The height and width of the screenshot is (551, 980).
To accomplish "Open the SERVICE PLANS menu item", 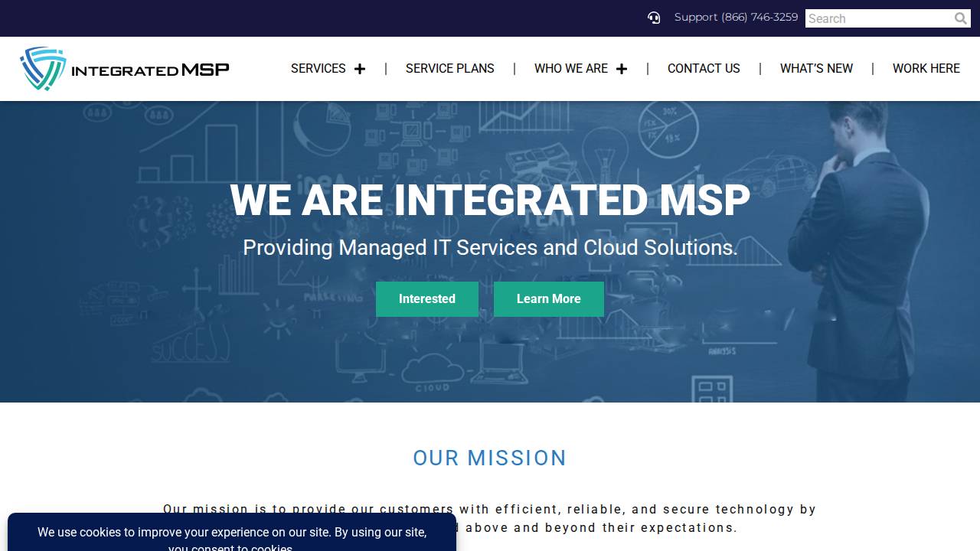I will click(x=449, y=69).
